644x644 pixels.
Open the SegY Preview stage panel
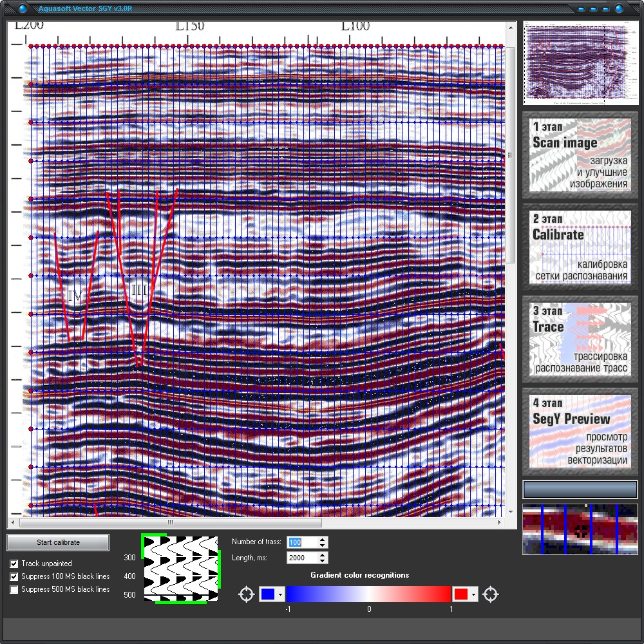580,431
